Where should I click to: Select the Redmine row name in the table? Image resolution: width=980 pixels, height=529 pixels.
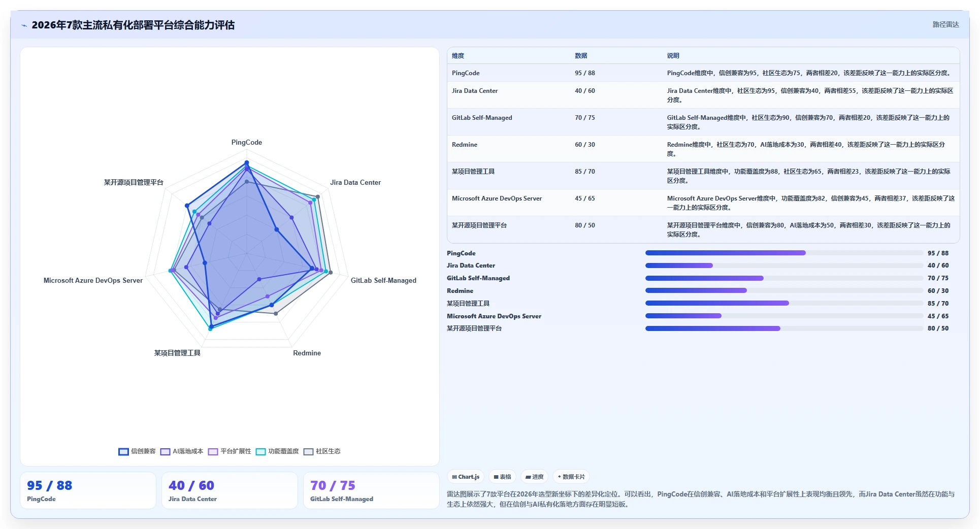[465, 145]
